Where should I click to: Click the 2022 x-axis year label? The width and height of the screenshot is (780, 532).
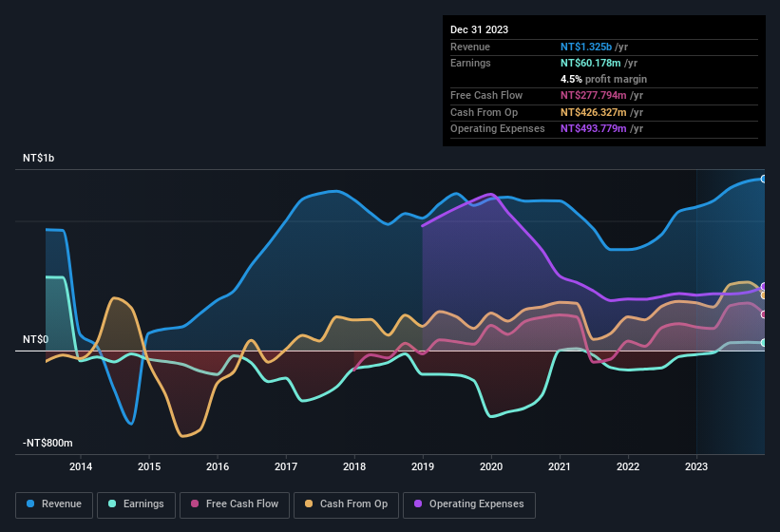tap(628, 466)
